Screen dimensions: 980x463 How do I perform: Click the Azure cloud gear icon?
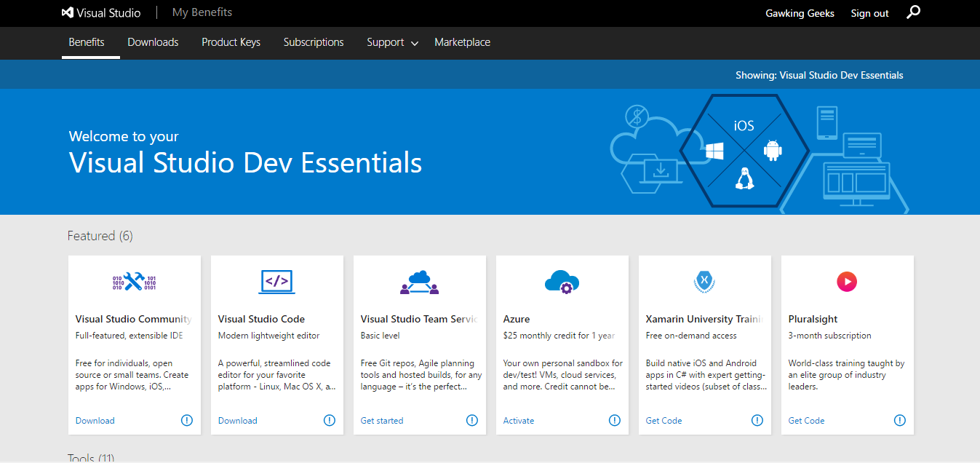[562, 282]
